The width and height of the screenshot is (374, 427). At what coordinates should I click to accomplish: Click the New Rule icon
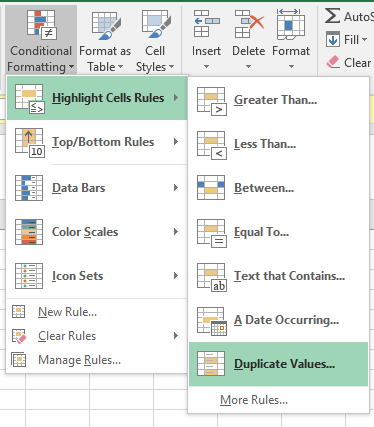click(x=18, y=312)
